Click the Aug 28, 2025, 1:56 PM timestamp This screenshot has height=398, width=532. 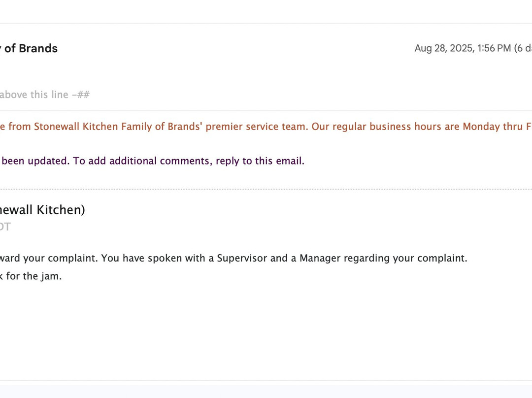463,48
